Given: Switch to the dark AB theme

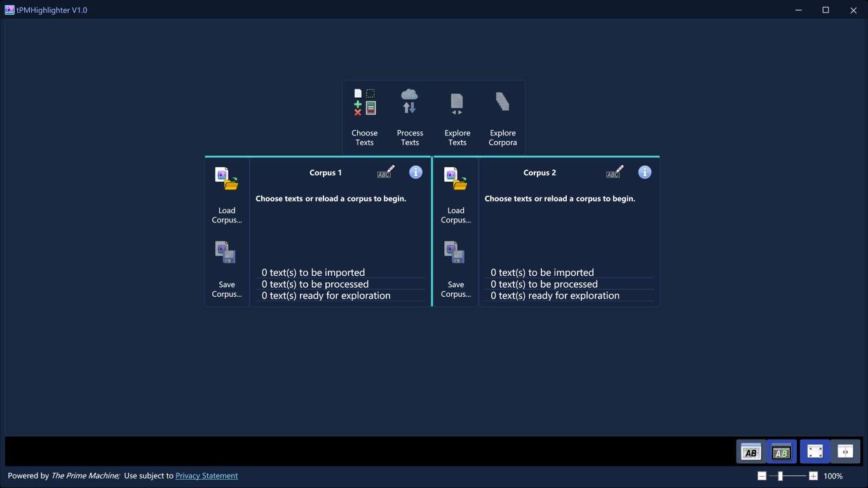Looking at the screenshot, I should (x=781, y=452).
